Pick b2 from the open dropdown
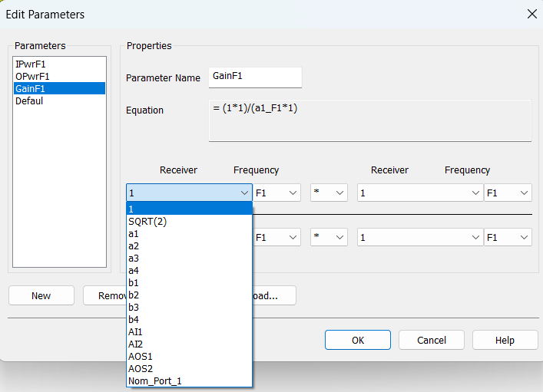 [x=134, y=295]
